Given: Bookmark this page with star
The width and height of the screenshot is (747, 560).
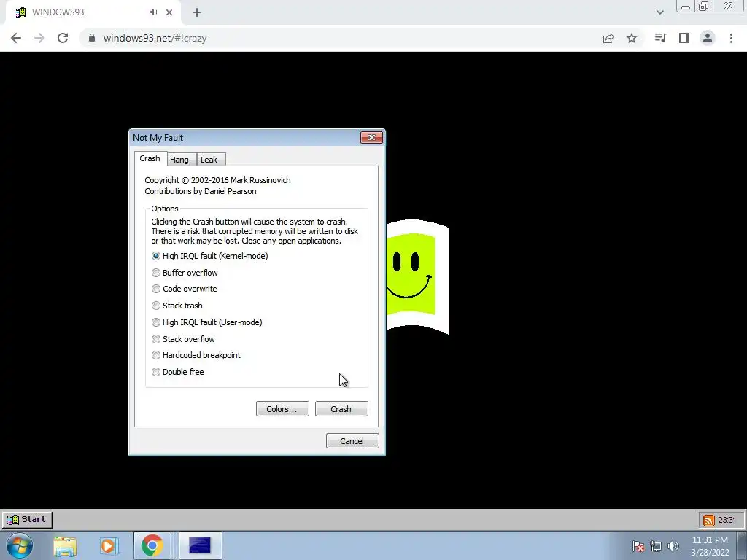Looking at the screenshot, I should pos(632,38).
